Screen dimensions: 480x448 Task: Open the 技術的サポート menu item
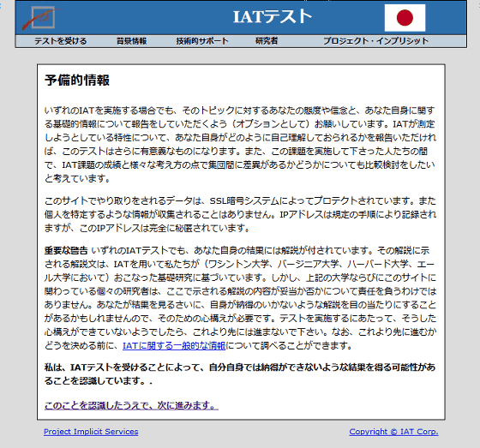202,41
